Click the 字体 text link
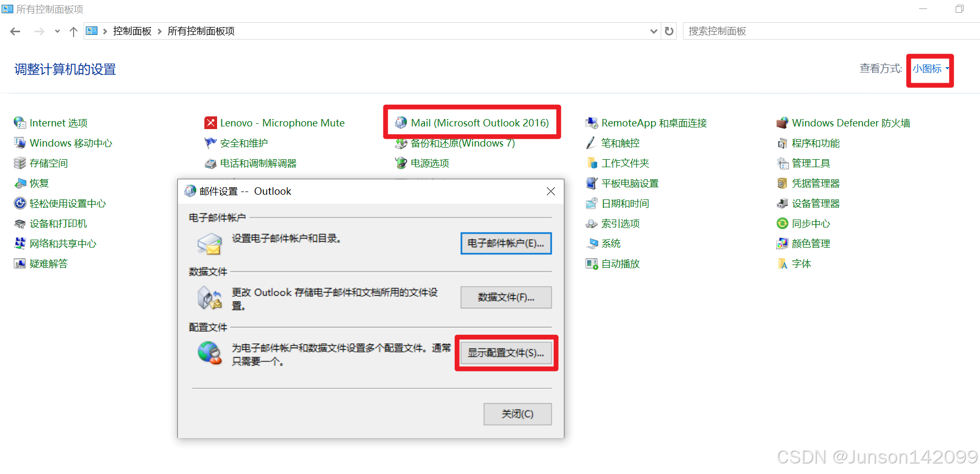Screen dimensions: 980x474 point(802,263)
